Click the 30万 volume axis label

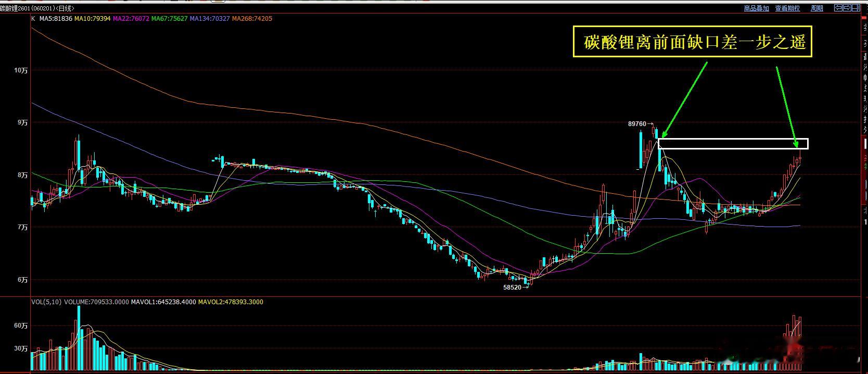click(21, 349)
